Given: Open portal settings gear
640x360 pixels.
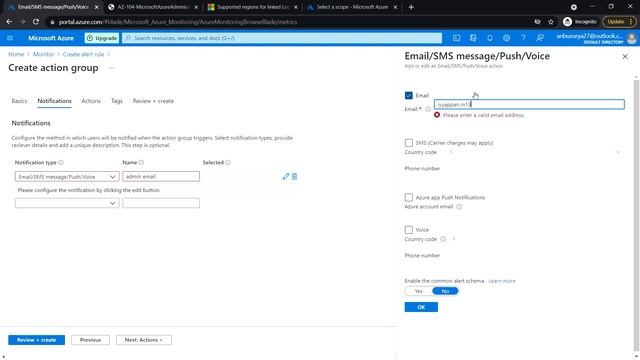Looking at the screenshot, I should [507, 38].
